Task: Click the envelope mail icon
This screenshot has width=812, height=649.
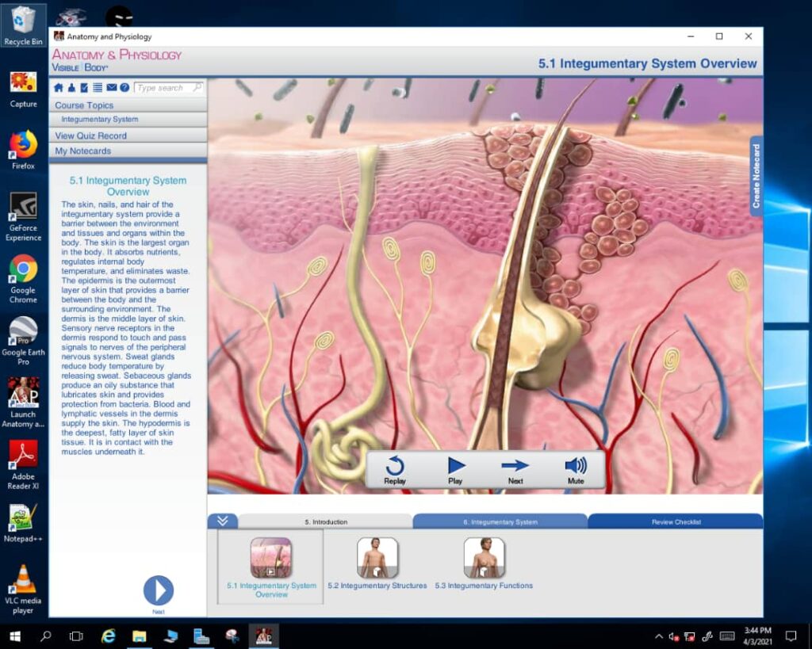Action: pyautogui.click(x=111, y=88)
